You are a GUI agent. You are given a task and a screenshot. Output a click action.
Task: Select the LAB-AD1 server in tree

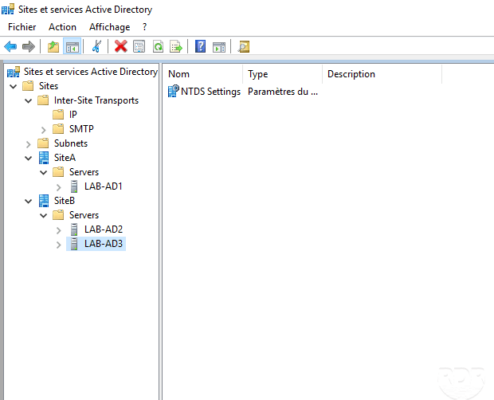point(103,186)
